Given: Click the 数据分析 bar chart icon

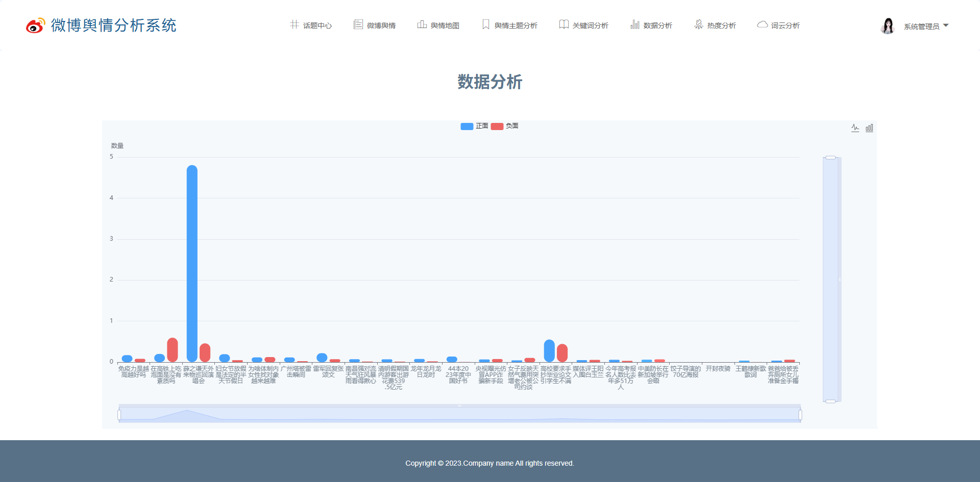Looking at the screenshot, I should [x=635, y=24].
